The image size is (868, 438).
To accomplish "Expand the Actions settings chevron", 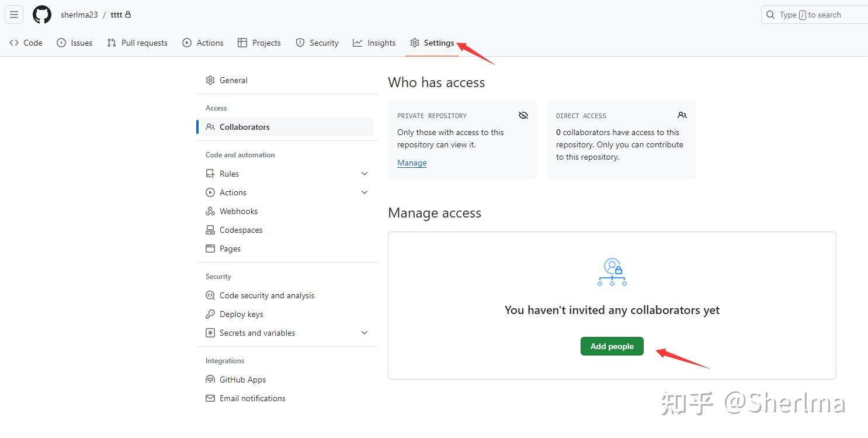I will point(364,192).
